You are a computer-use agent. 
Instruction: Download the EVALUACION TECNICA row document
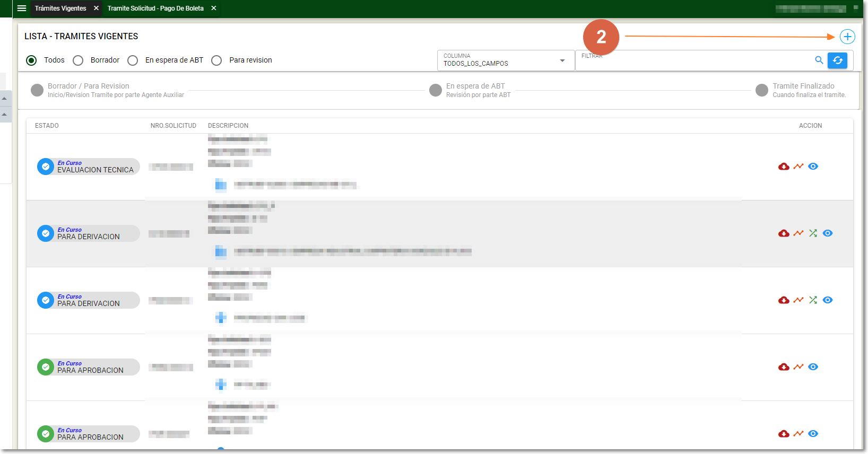784,167
